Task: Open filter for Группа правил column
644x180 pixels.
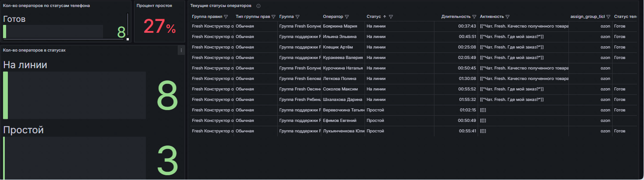Action: click(226, 17)
